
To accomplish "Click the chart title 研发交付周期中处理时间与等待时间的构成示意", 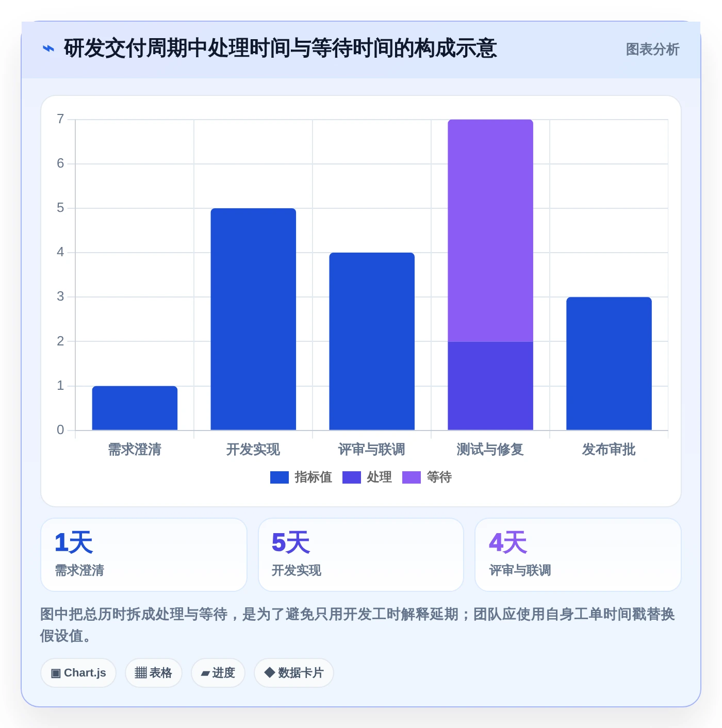I will tap(281, 48).
